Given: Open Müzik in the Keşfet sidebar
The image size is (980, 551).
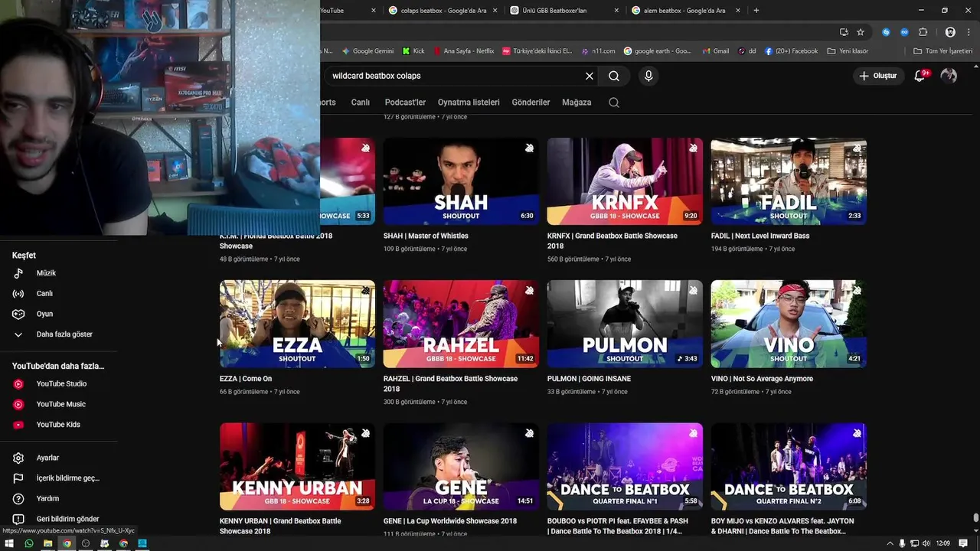Looking at the screenshot, I should click(x=59, y=273).
